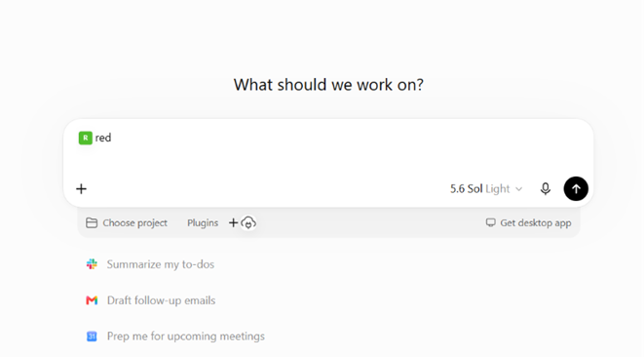Open the 5.6 Sol model selector
The width and height of the screenshot is (644, 357).
click(486, 189)
